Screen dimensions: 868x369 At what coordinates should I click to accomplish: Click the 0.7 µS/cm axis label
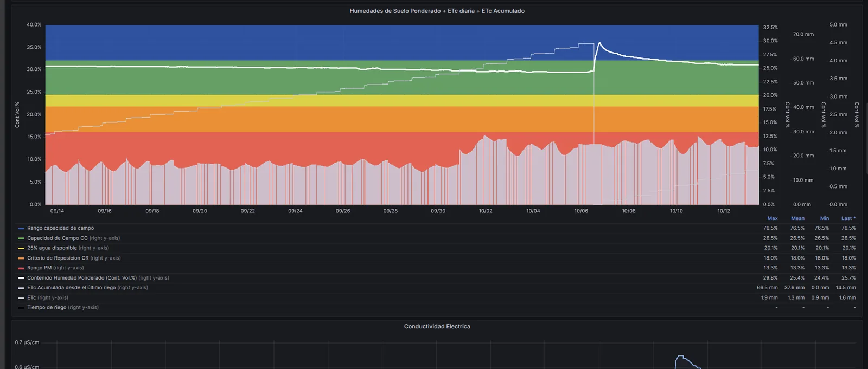click(x=27, y=342)
